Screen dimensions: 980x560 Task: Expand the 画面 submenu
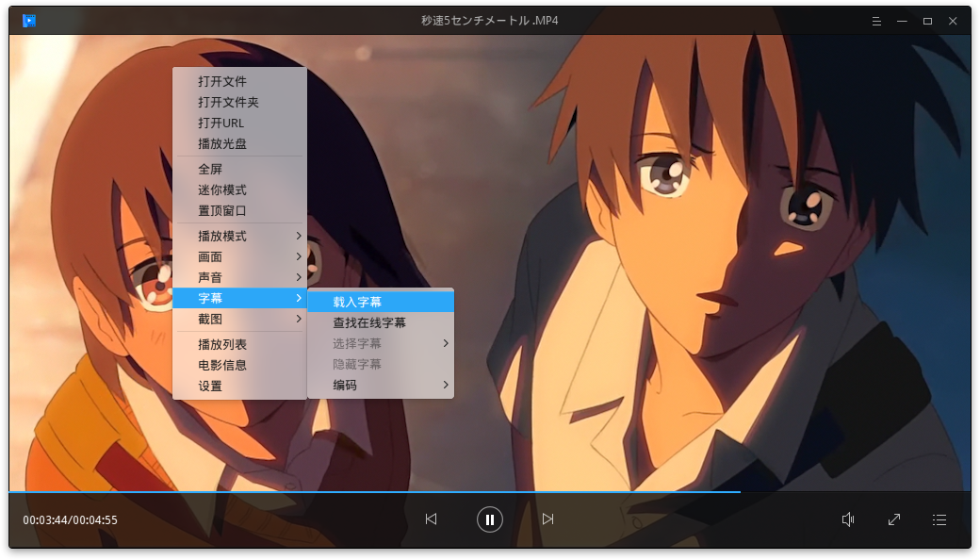[239, 256]
